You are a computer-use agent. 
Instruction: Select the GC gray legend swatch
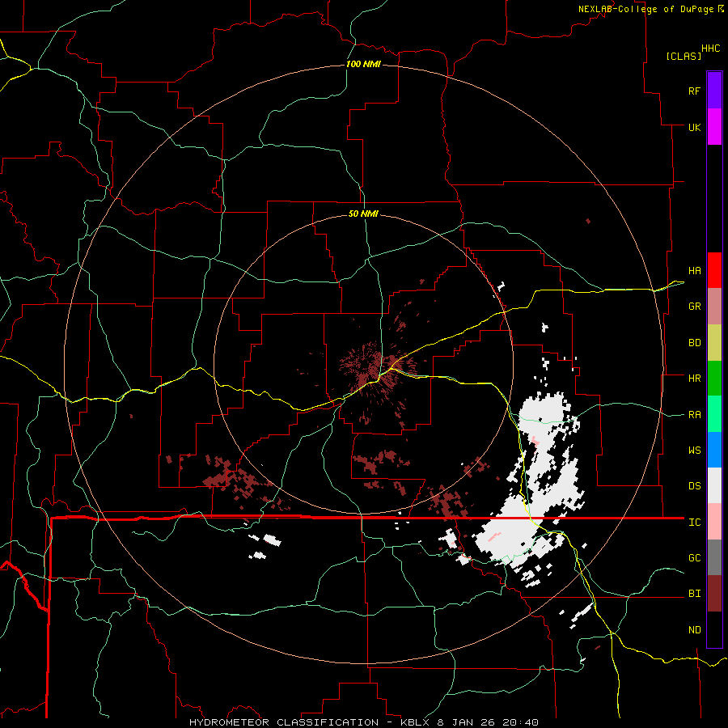click(714, 557)
